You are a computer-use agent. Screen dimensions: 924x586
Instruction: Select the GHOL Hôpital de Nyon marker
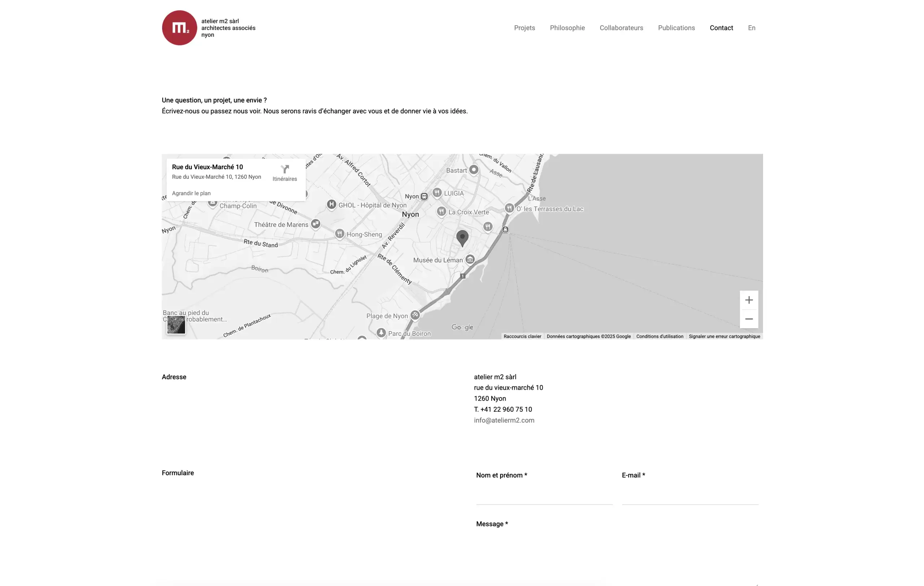tap(331, 204)
